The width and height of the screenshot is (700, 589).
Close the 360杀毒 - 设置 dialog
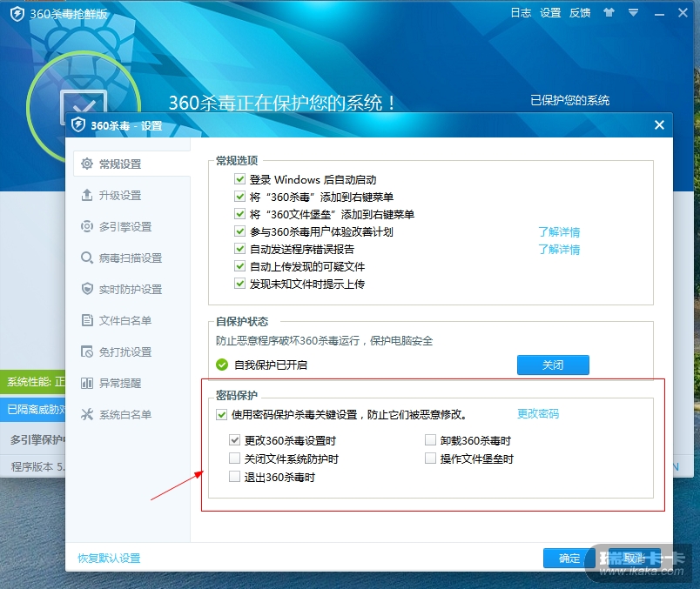pos(659,125)
